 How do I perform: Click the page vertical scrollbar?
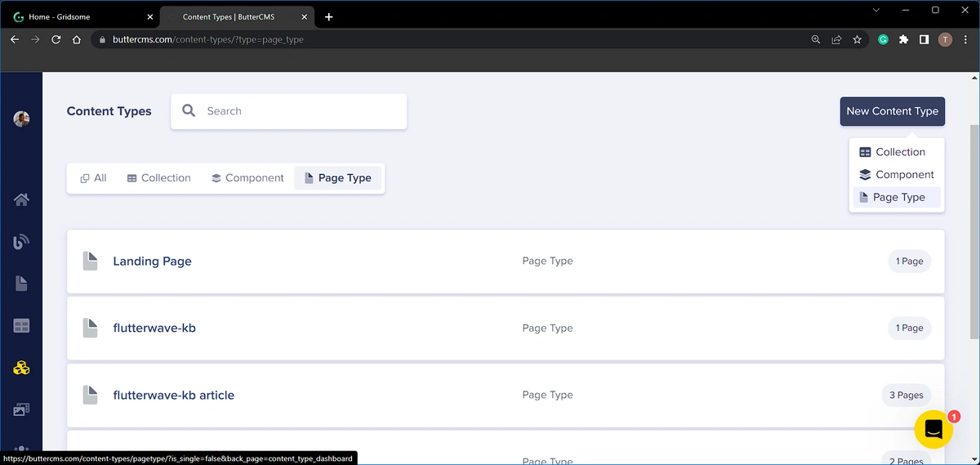tap(974, 233)
